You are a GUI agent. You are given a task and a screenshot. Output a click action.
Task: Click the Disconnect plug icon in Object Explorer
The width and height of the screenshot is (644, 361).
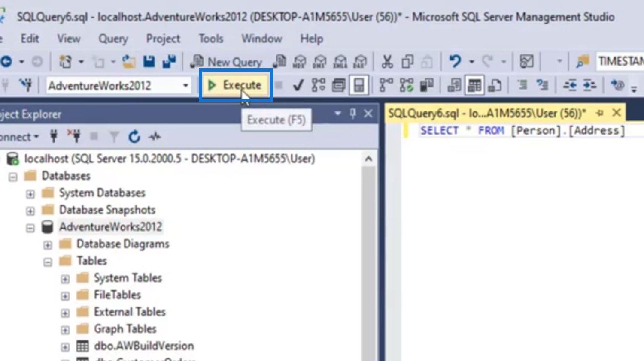(74, 137)
